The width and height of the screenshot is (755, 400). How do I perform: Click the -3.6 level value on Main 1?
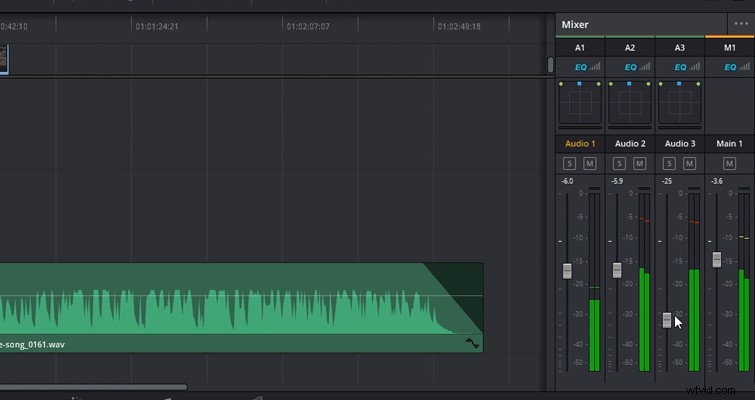tap(716, 181)
